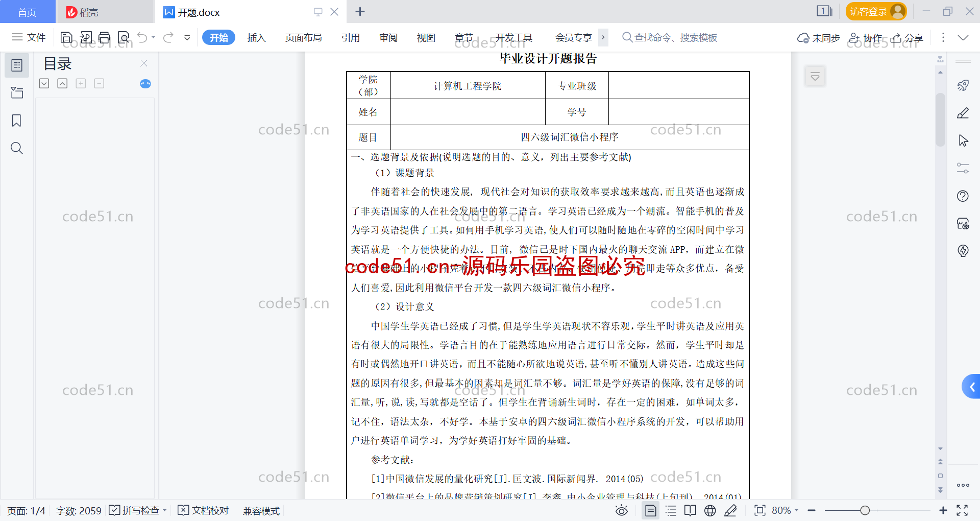Screen dimensions: 980x521
Task: Open the 拼写检查 dropdown arrow
Action: pyautogui.click(x=165, y=510)
